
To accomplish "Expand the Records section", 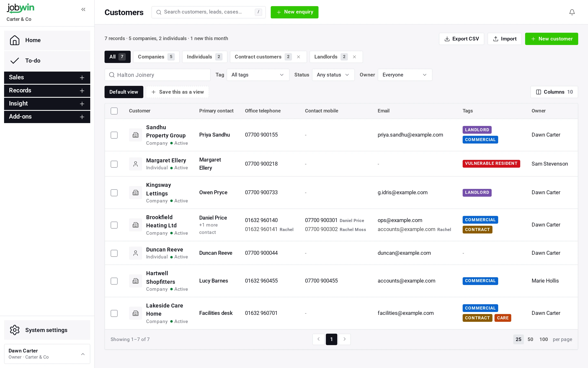I will [47, 91].
